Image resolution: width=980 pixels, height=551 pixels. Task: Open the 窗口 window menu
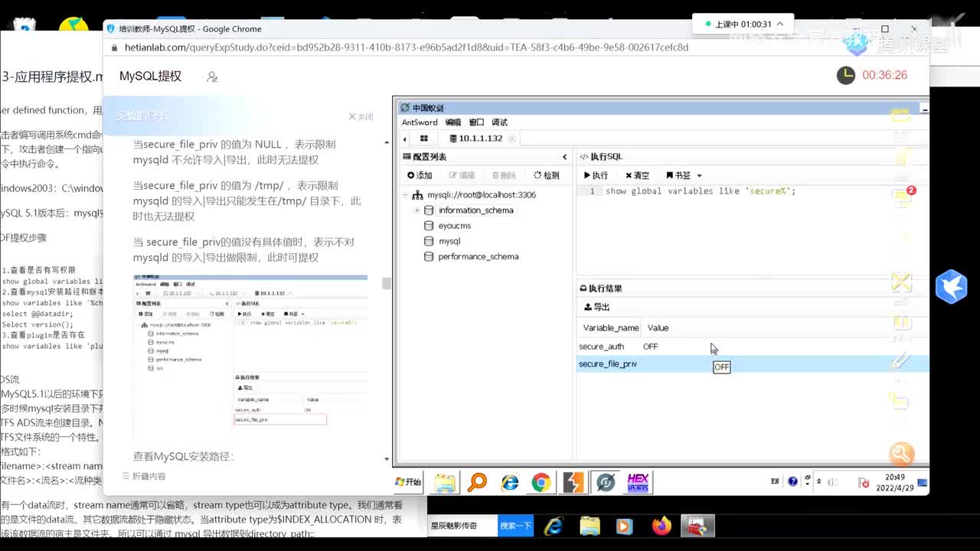[x=476, y=122]
